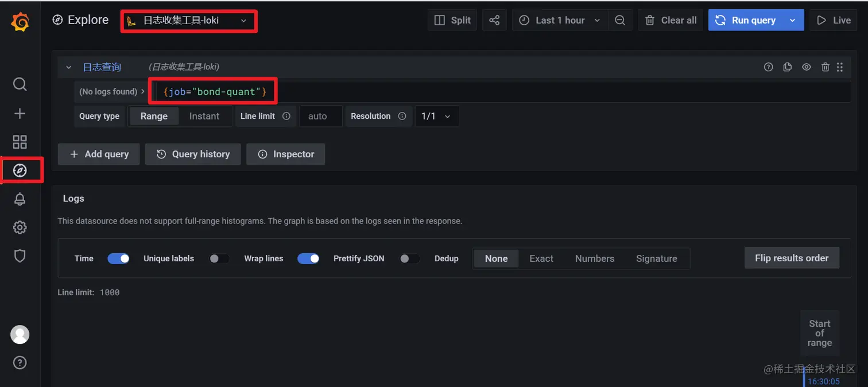Select Dedup option None

point(496,258)
